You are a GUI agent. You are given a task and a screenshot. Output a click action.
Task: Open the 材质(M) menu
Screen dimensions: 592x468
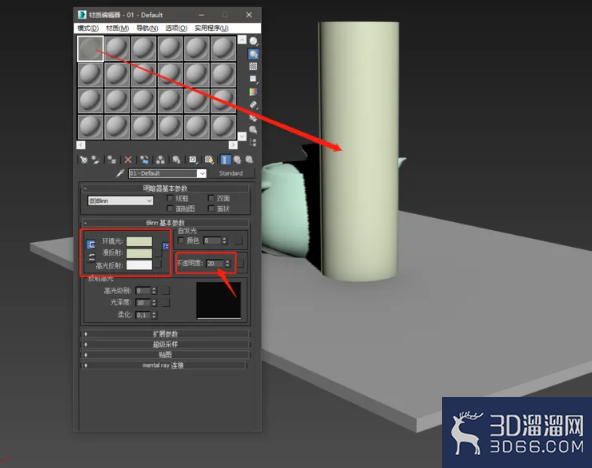click(x=117, y=28)
